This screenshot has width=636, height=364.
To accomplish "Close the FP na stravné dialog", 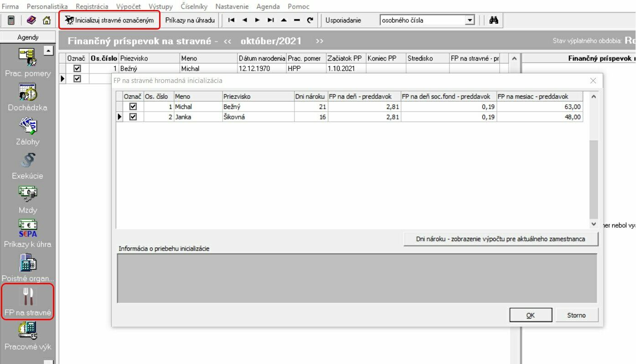I will click(593, 81).
